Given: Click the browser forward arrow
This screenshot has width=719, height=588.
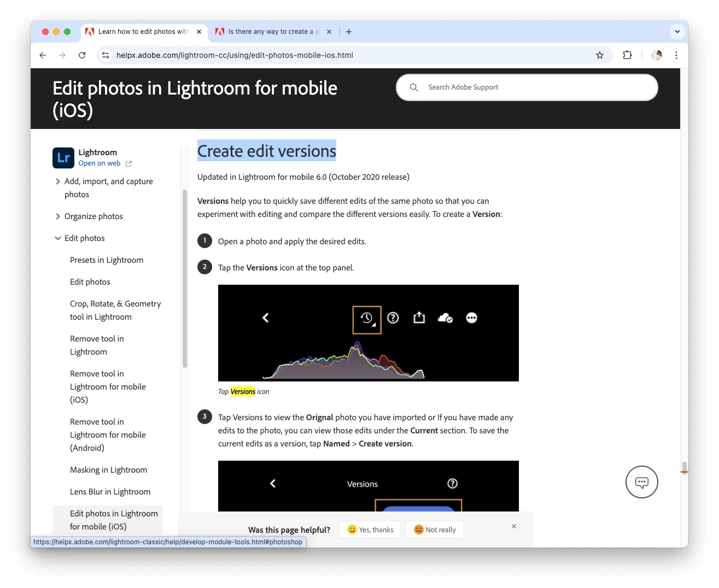Looking at the screenshot, I should coord(62,55).
